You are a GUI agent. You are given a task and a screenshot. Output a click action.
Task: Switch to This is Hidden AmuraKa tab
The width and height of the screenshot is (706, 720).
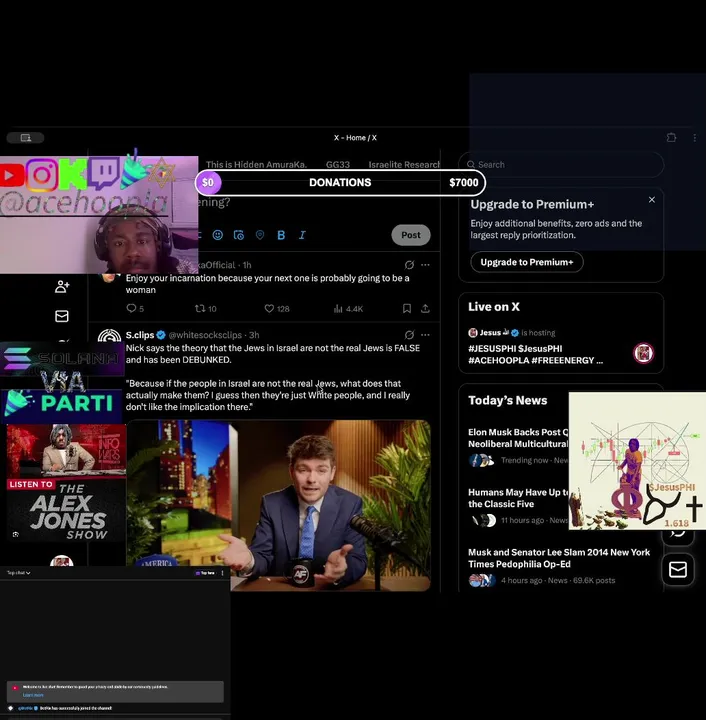(x=256, y=164)
